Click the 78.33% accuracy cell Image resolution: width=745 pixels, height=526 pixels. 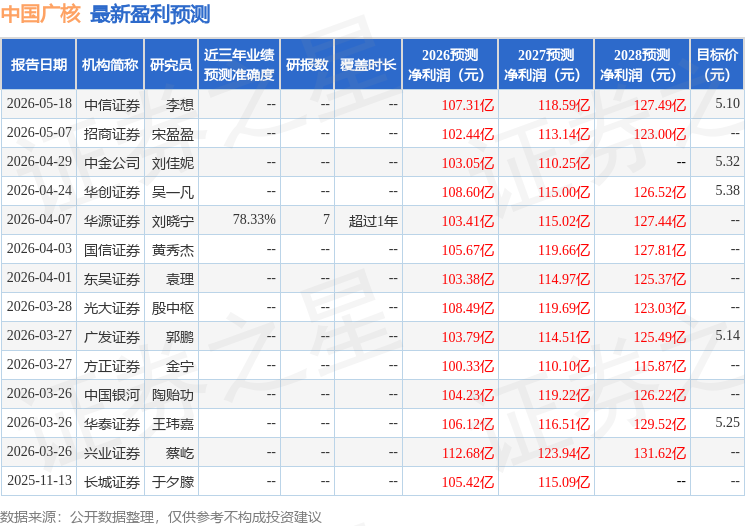[x=254, y=220]
